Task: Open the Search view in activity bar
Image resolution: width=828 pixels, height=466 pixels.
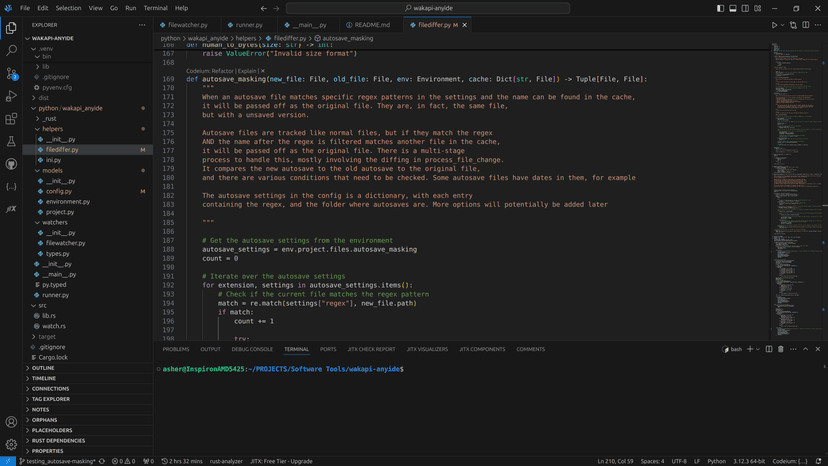Action: tap(11, 50)
